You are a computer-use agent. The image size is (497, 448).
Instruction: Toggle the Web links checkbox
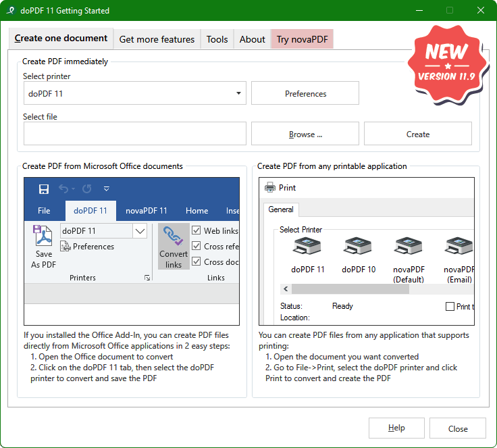[x=197, y=230]
